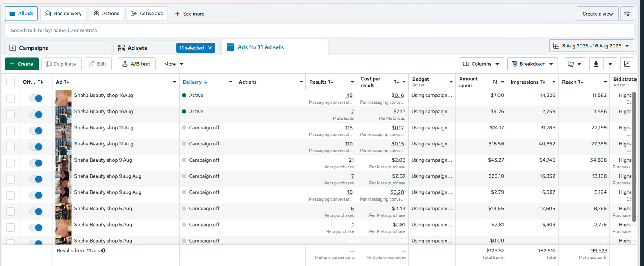Open the Columns dropdown
The width and height of the screenshot is (644, 266).
[481, 64]
